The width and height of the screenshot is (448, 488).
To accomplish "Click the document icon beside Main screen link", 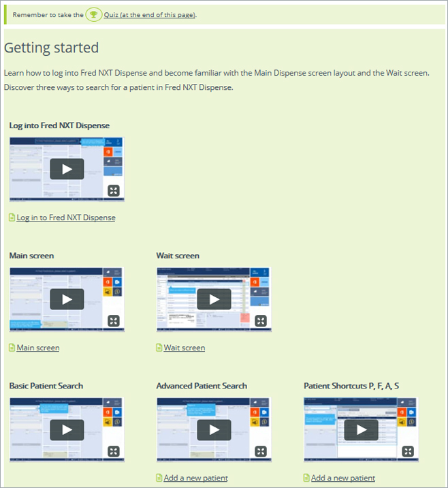I will click(x=12, y=348).
